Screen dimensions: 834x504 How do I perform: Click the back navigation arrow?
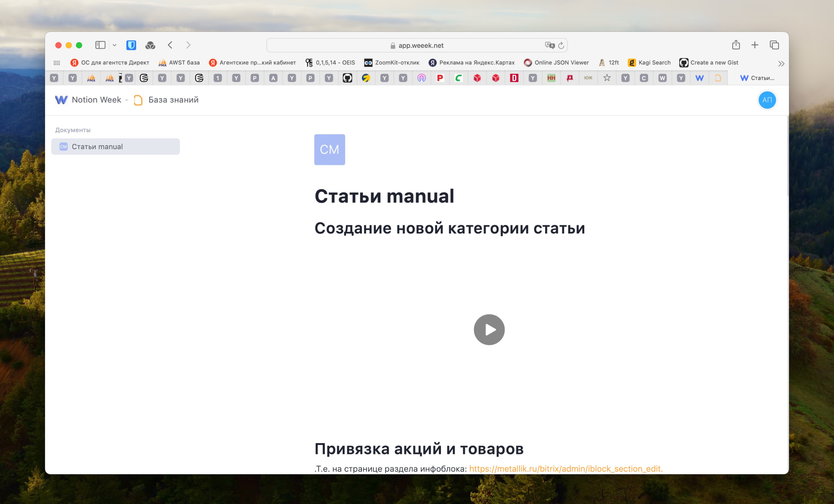170,45
